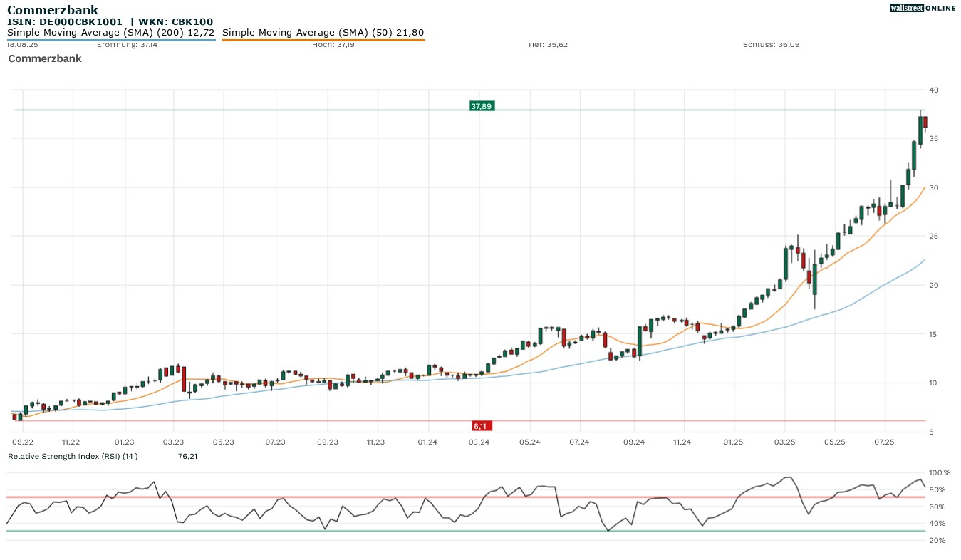Image resolution: width=961 pixels, height=560 pixels.
Task: Click the 25 price axis label
Action: point(933,237)
